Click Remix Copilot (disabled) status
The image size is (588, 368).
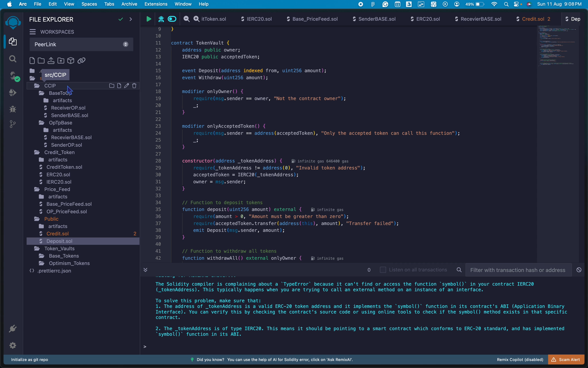pyautogui.click(x=520, y=359)
